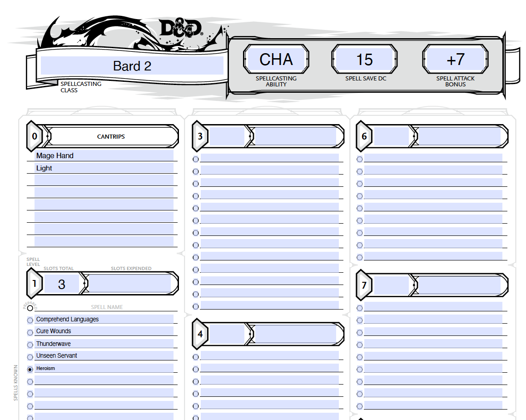This screenshot has height=420, width=526.
Task: Click the spell level 4 badge
Action: point(200,334)
